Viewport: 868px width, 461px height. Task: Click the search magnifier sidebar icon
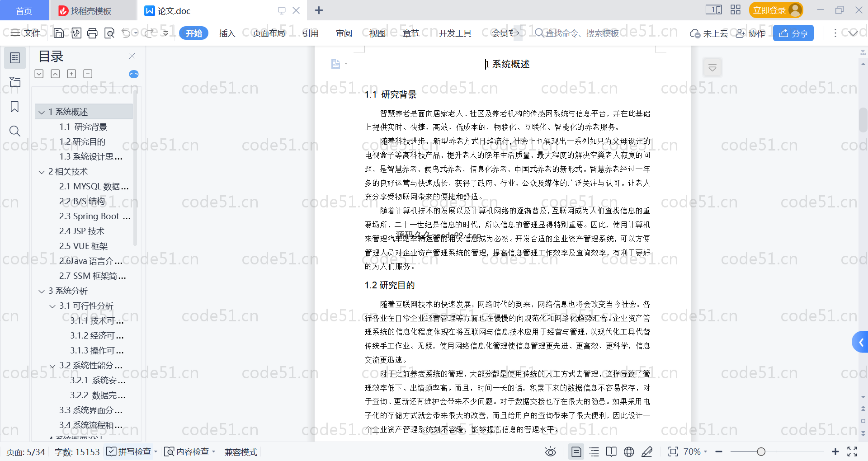tap(15, 131)
